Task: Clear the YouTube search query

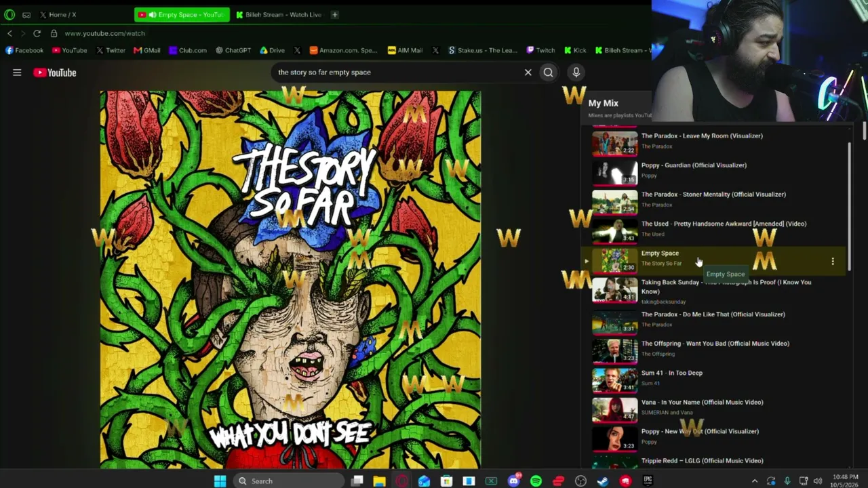Action: [528, 73]
